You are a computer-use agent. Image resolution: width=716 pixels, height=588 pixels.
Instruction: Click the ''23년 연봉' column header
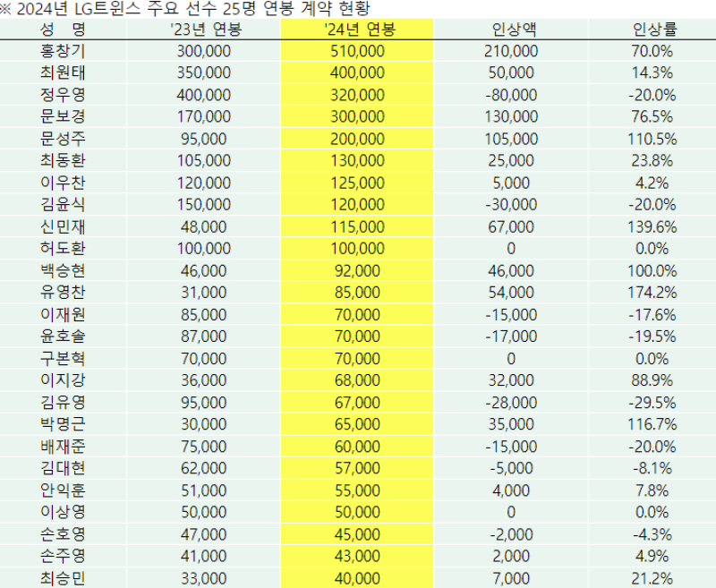204,30
